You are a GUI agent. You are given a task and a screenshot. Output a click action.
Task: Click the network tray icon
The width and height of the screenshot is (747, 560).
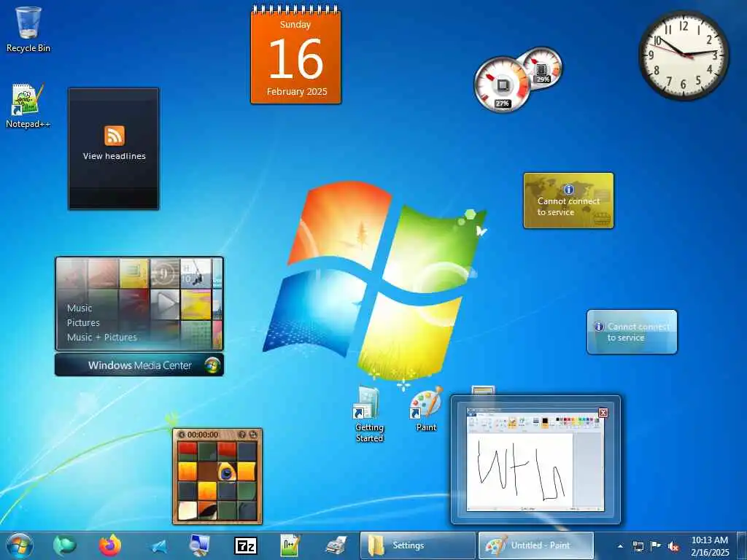[638, 546]
